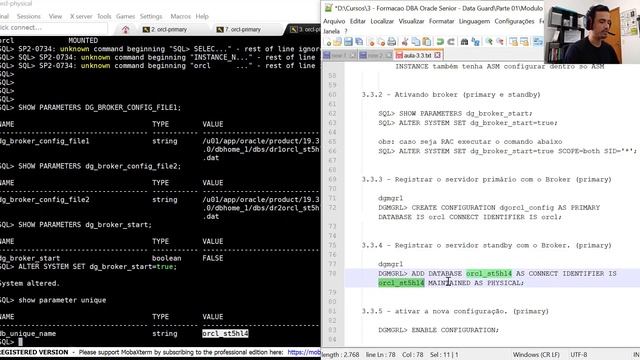The width and height of the screenshot is (640, 360).
Task: Open the X server menu in MobaXterm
Action: point(81,16)
